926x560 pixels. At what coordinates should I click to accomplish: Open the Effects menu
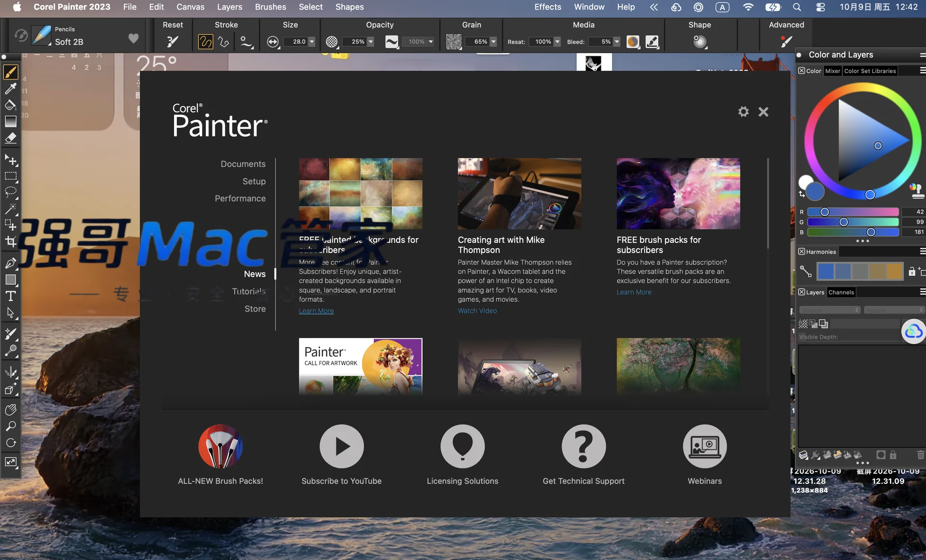[547, 7]
